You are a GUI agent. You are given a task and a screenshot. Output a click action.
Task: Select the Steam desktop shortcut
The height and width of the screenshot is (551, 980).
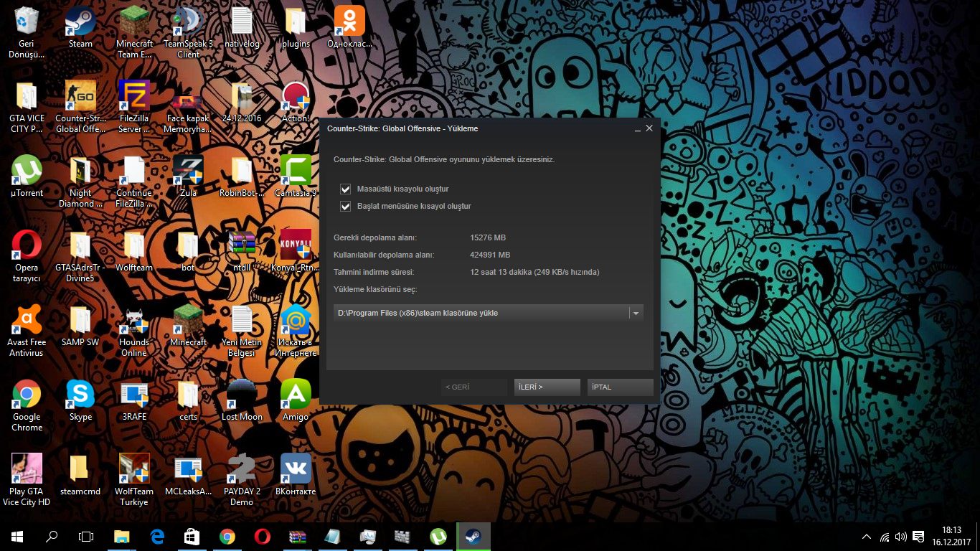pos(80,27)
